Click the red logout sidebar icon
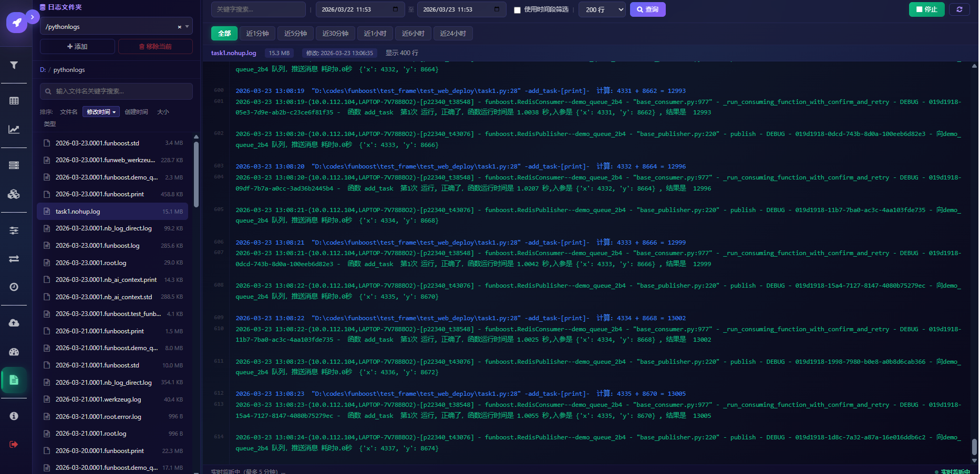The width and height of the screenshot is (980, 474). click(14, 445)
